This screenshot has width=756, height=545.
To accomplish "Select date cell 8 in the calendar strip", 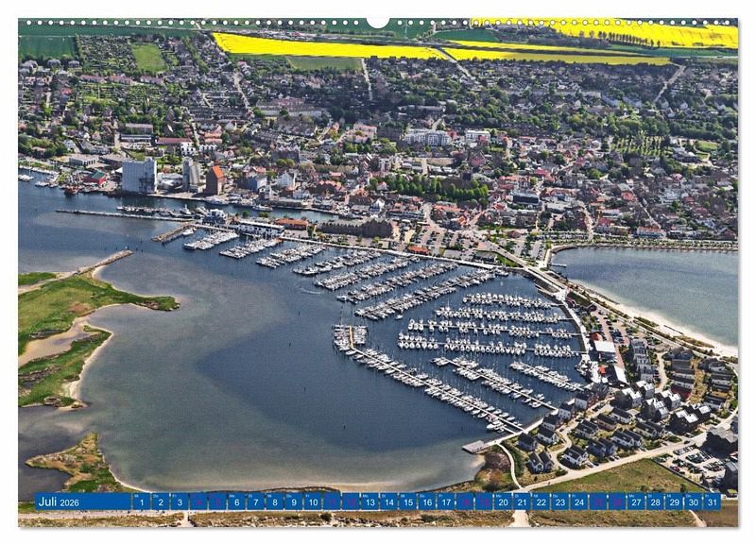I will [274, 502].
